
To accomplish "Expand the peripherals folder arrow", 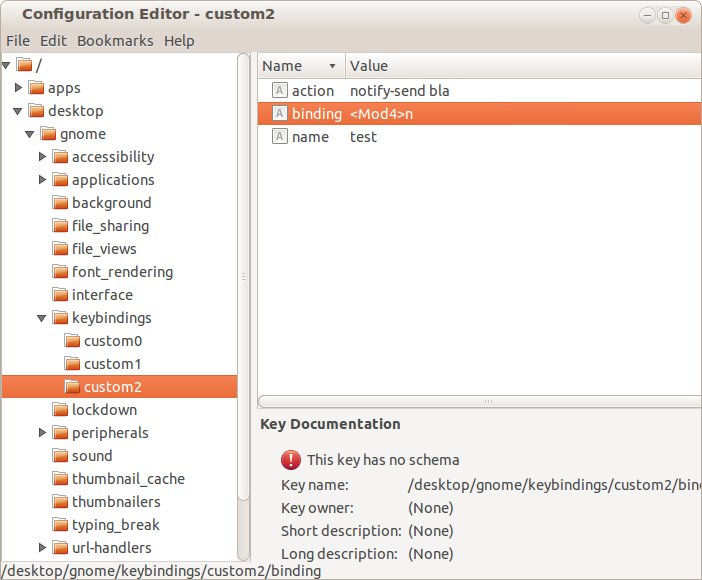I will (43, 433).
